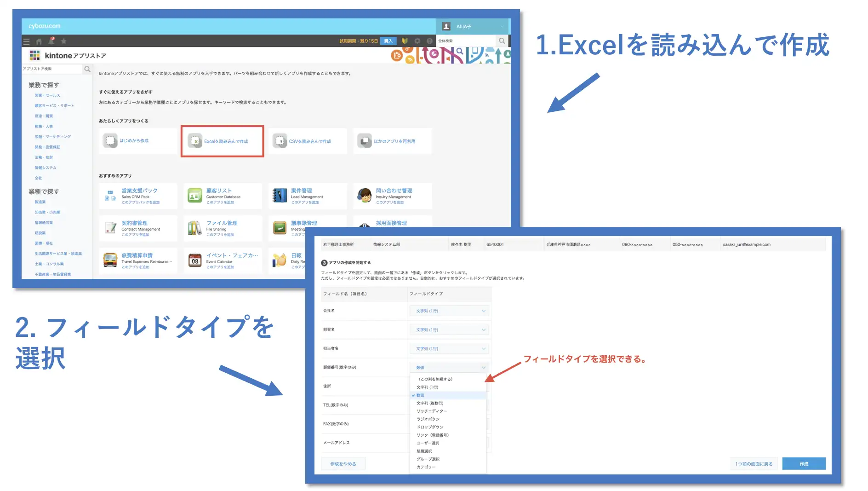Viewport: 868px width, 491px height.
Task: Click the 旅費精算申請 bus icon
Action: pos(110,260)
